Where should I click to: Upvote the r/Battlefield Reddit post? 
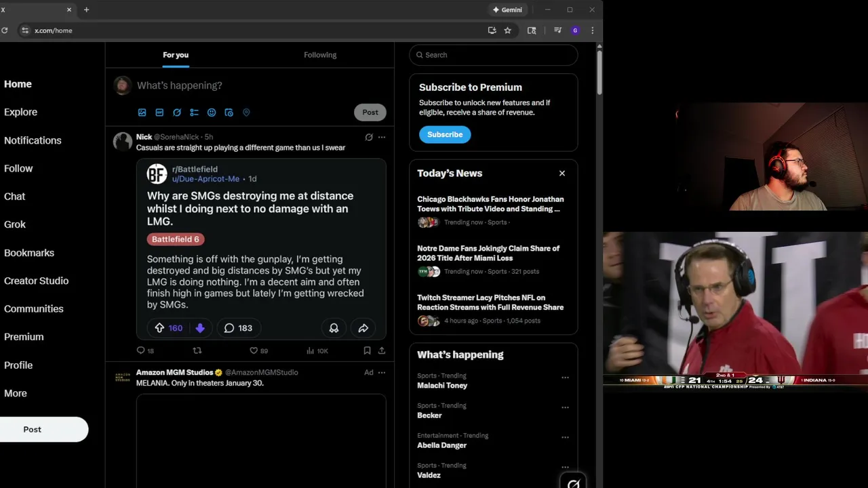(159, 328)
